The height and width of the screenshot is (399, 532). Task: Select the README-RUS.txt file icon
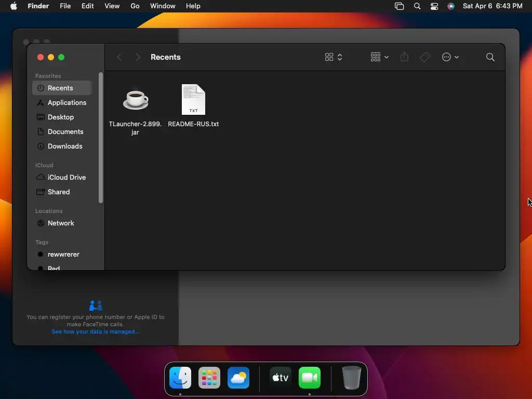[x=193, y=99]
